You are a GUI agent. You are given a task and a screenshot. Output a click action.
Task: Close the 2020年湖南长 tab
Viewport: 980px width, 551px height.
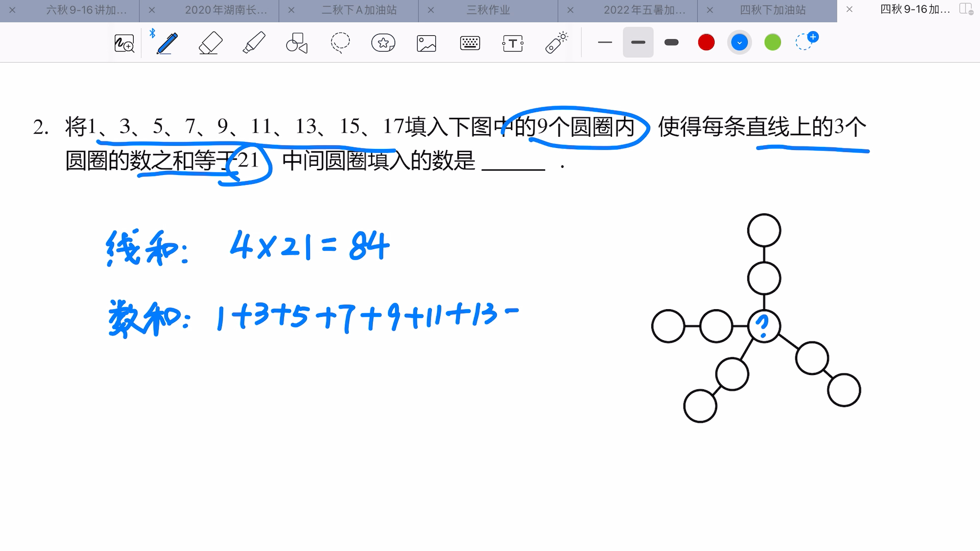tap(152, 10)
